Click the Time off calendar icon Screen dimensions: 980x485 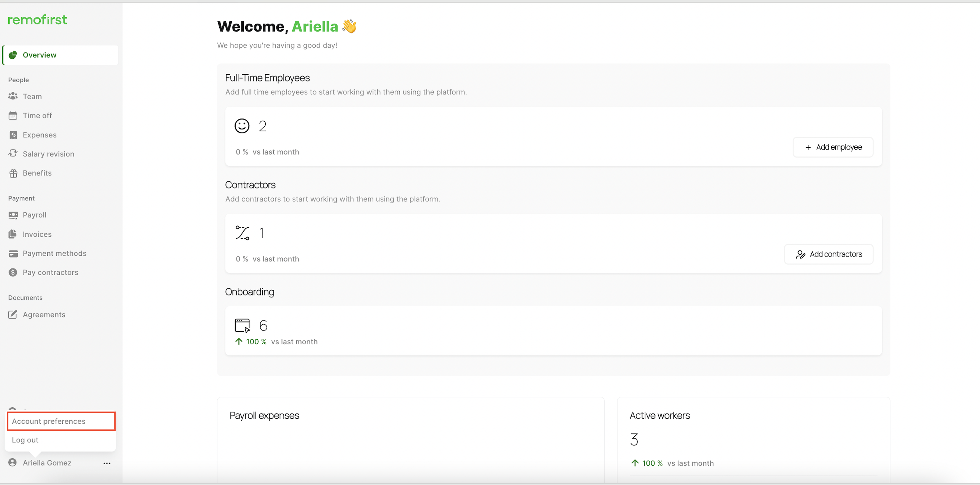(x=13, y=115)
